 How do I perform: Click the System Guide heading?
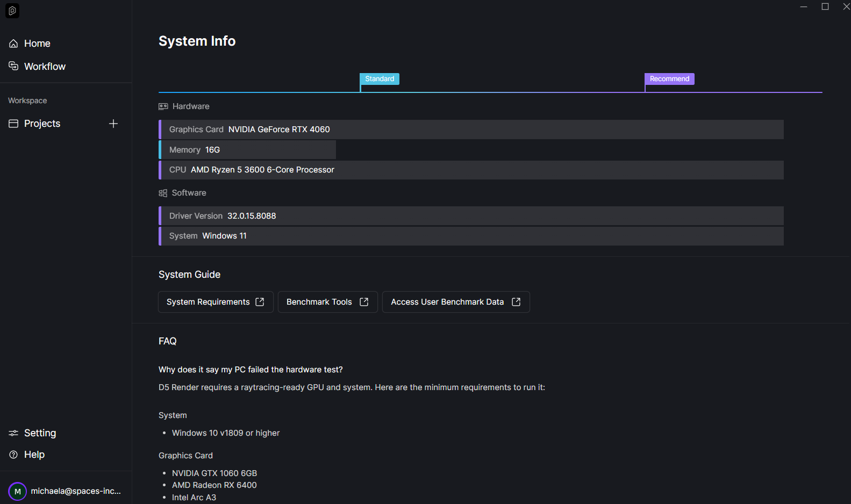coord(189,275)
